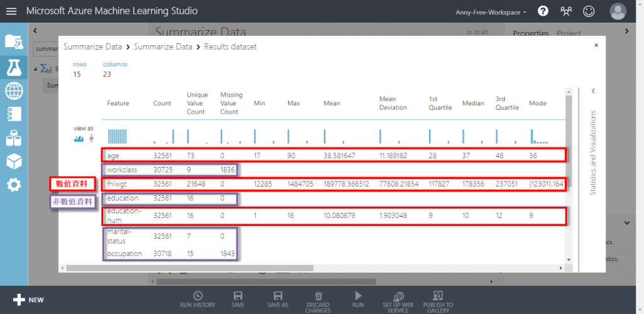Click the age feature row
Image resolution: width=644 pixels, height=314 pixels.
(x=335, y=156)
